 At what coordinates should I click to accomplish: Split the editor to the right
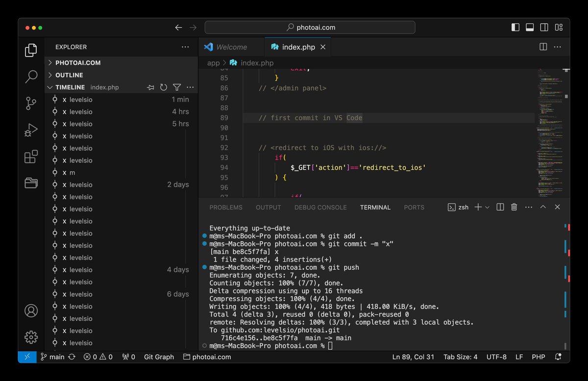(543, 47)
